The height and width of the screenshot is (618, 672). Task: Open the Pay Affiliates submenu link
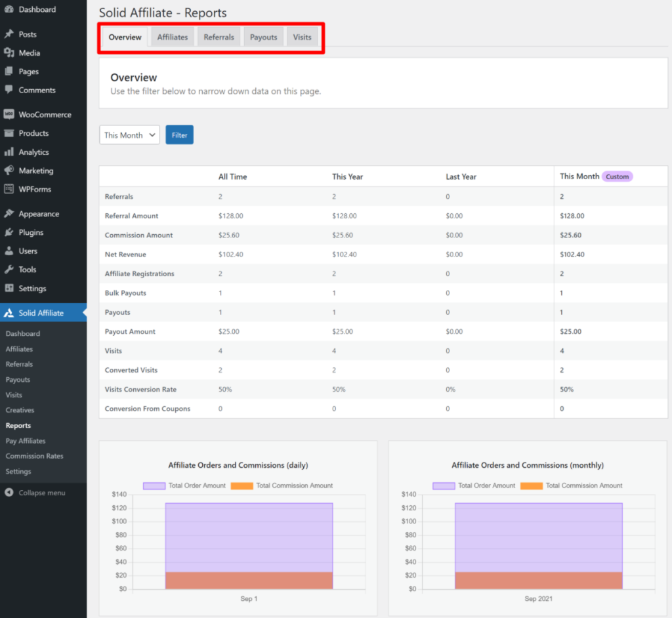tap(26, 441)
